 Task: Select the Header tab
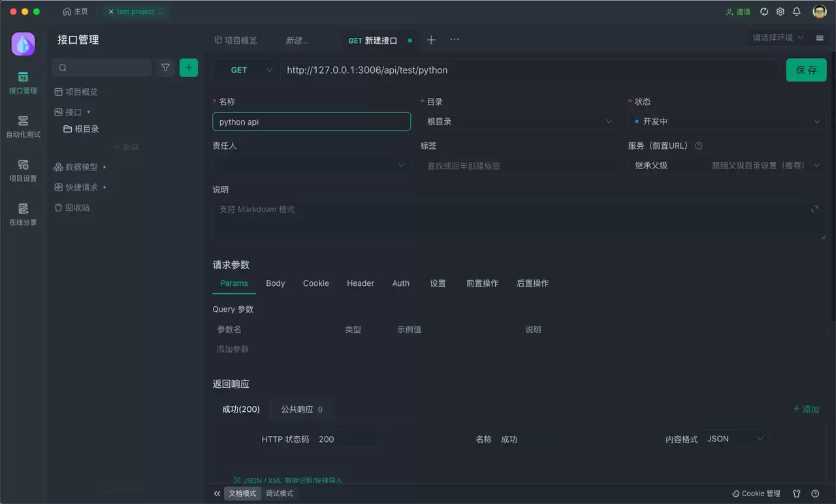(361, 283)
